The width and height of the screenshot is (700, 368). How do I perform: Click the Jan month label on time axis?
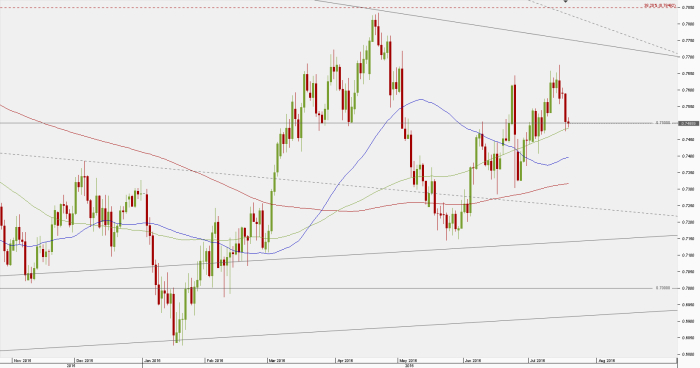coord(152,360)
